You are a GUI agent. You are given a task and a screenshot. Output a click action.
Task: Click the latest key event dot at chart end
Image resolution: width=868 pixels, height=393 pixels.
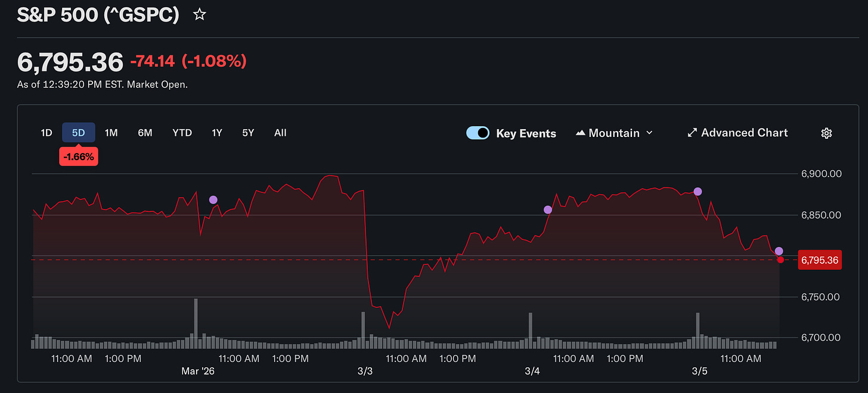click(779, 251)
